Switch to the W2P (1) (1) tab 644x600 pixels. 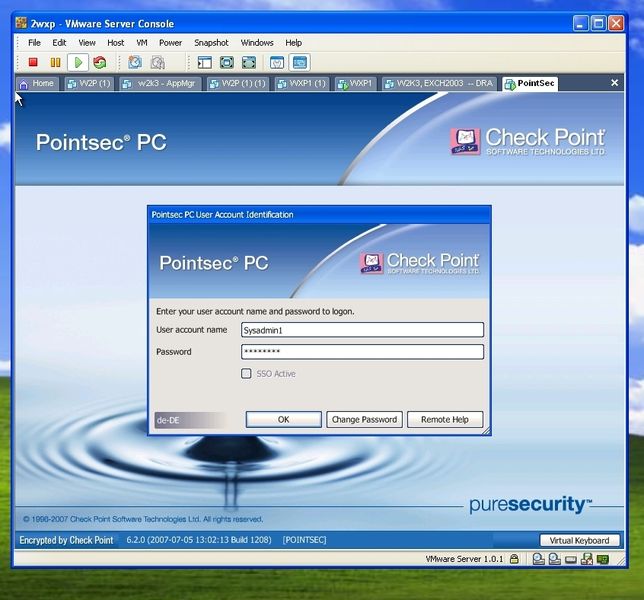pyautogui.click(x=238, y=83)
